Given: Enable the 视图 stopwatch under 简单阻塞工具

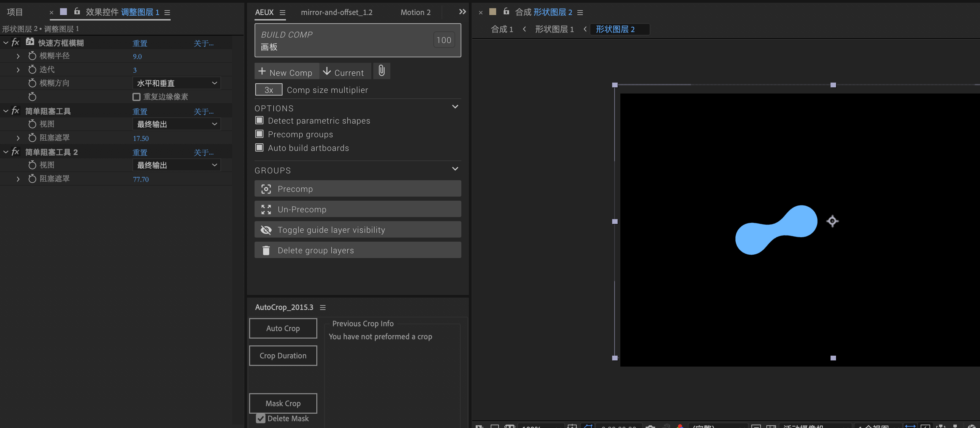Looking at the screenshot, I should tap(32, 124).
